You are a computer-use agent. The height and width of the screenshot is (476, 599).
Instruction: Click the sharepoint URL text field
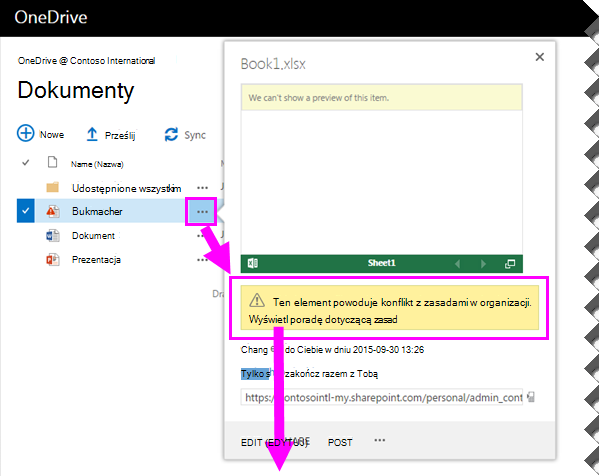[382, 397]
